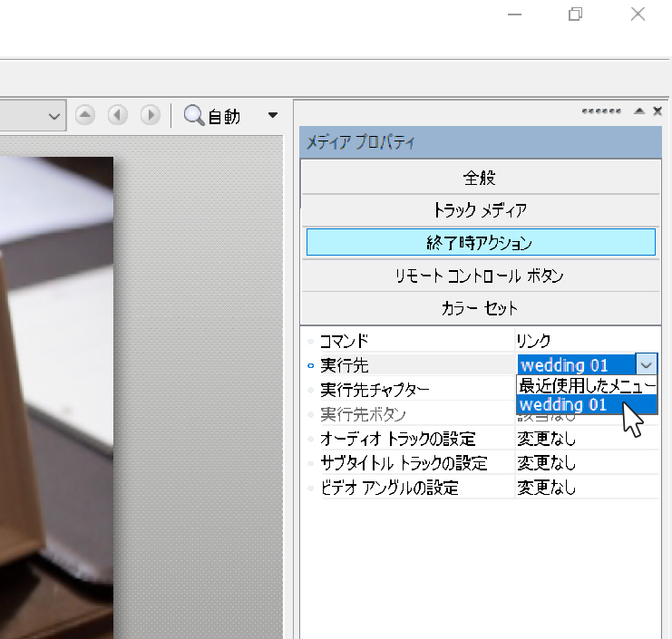Click 変更なし value for サブタイトル トラックの設定
Image resolution: width=672 pixels, height=639 pixels.
coord(546,463)
